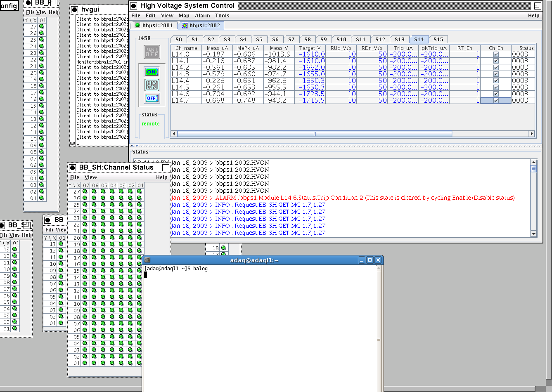The width and height of the screenshot is (552, 392).
Task: Click the terminal icon in adaq@adaql1 title bar
Action: pyautogui.click(x=147, y=260)
